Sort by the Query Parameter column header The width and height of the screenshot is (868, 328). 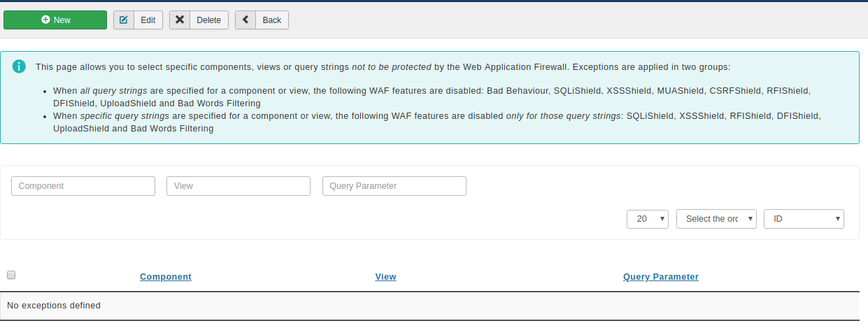(x=661, y=277)
